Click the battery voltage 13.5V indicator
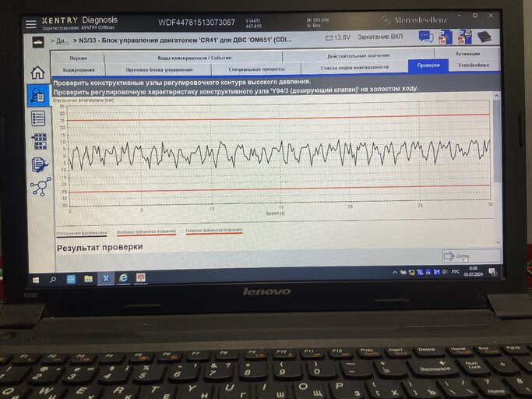 [337, 37]
